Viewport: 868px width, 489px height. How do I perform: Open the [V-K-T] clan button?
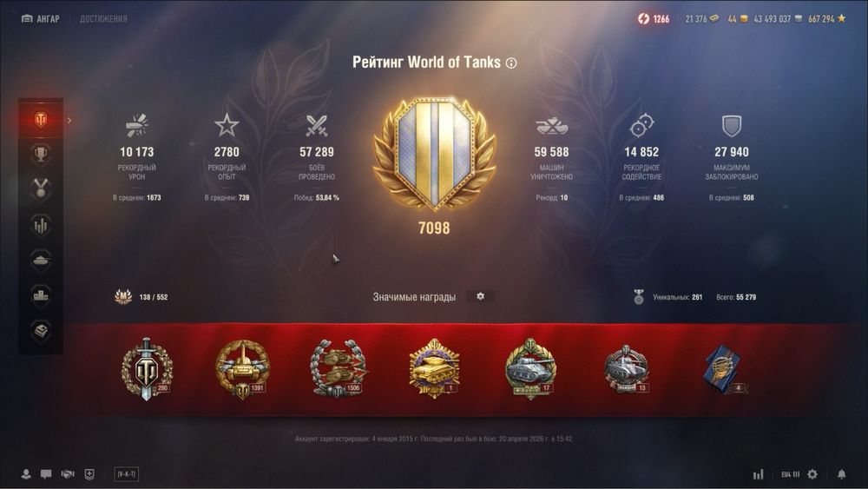point(126,474)
